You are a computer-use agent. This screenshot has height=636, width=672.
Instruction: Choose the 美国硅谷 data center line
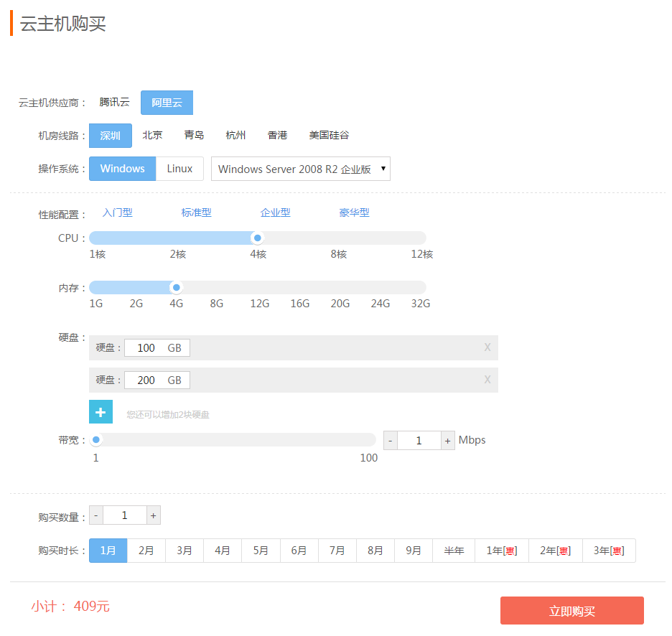[x=329, y=135]
